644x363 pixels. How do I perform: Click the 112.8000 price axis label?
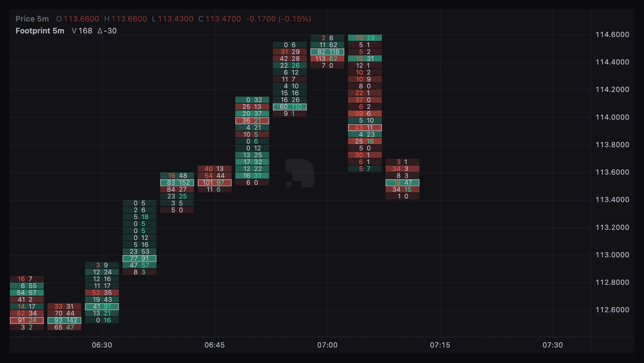(x=612, y=282)
